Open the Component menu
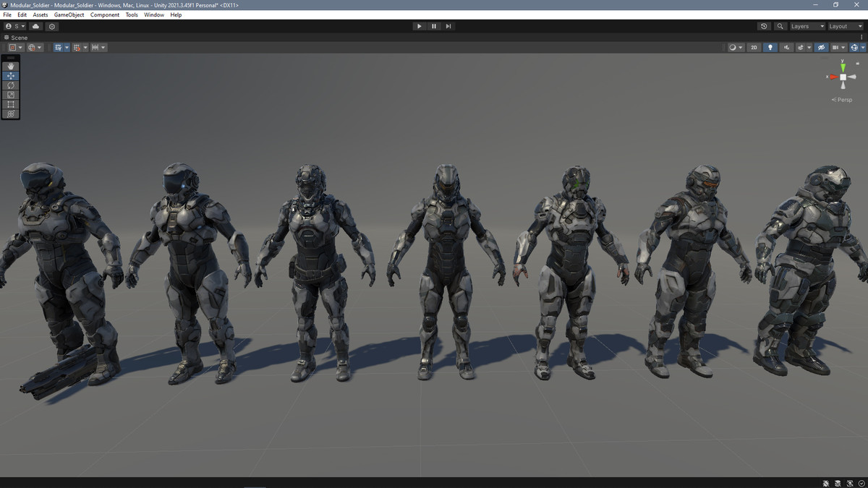Screen dimensions: 868x488 click(x=105, y=14)
